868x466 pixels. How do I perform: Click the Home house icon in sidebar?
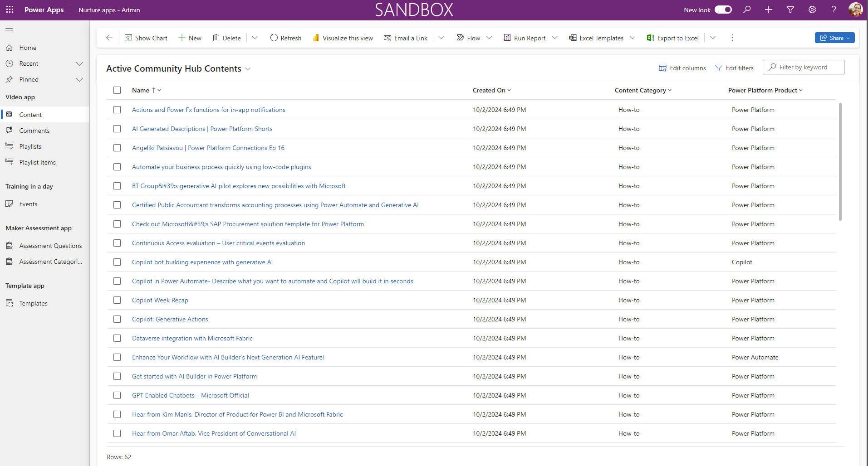[x=10, y=48]
